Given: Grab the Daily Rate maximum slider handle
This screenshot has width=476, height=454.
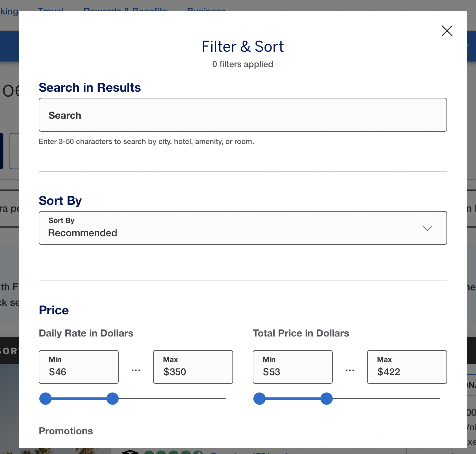Looking at the screenshot, I should (x=113, y=399).
